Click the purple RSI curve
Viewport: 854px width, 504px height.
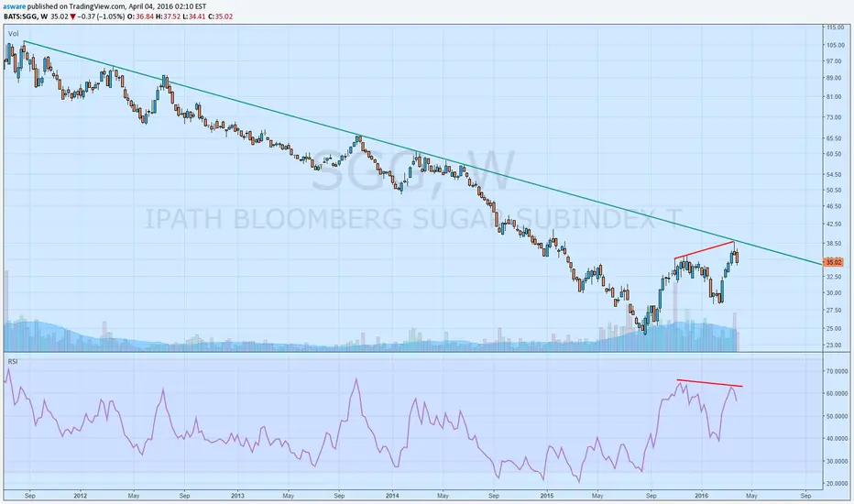click(x=356, y=380)
